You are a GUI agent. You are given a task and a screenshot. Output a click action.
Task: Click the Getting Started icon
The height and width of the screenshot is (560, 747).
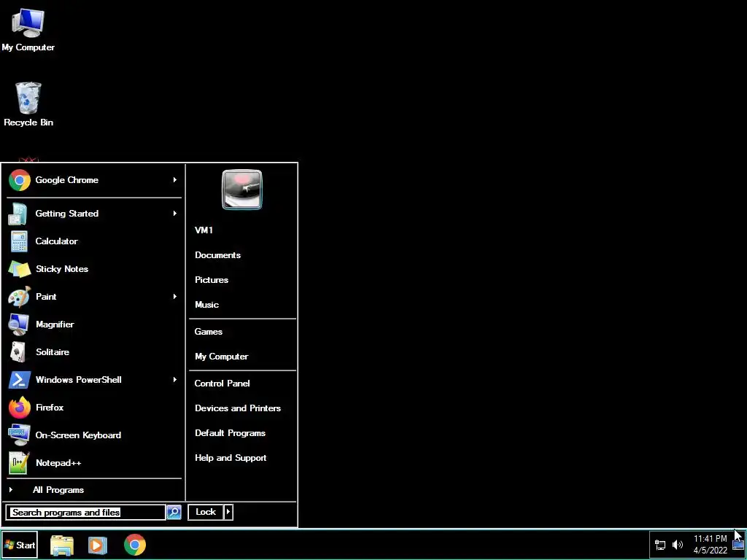tap(18, 214)
